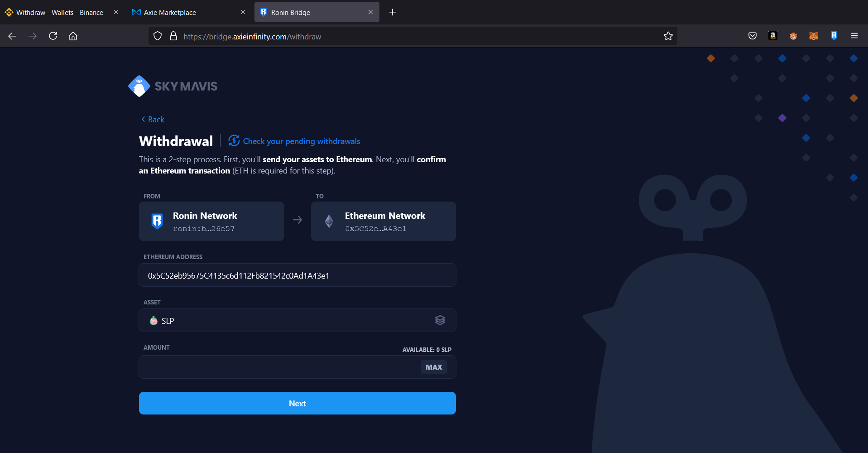Click the '0x5C52e...A43e1' address text
Screen dimensions: 868x453
[x=376, y=229]
